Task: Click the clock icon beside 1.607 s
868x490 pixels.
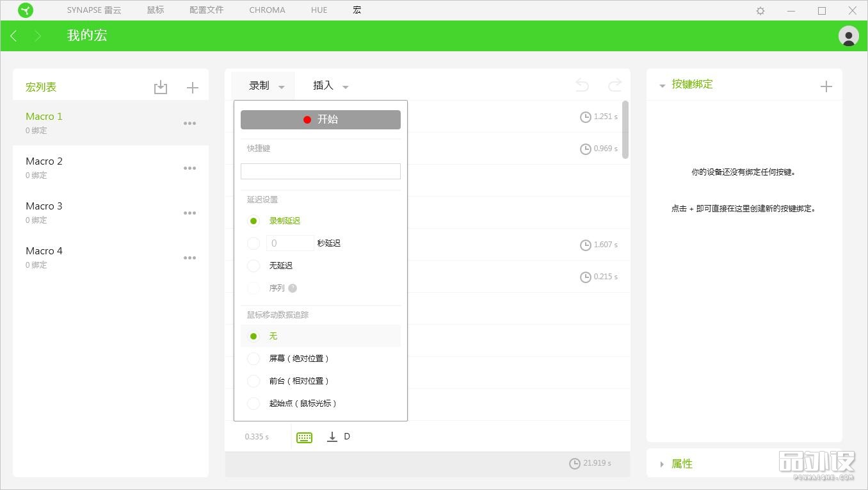Action: point(585,245)
